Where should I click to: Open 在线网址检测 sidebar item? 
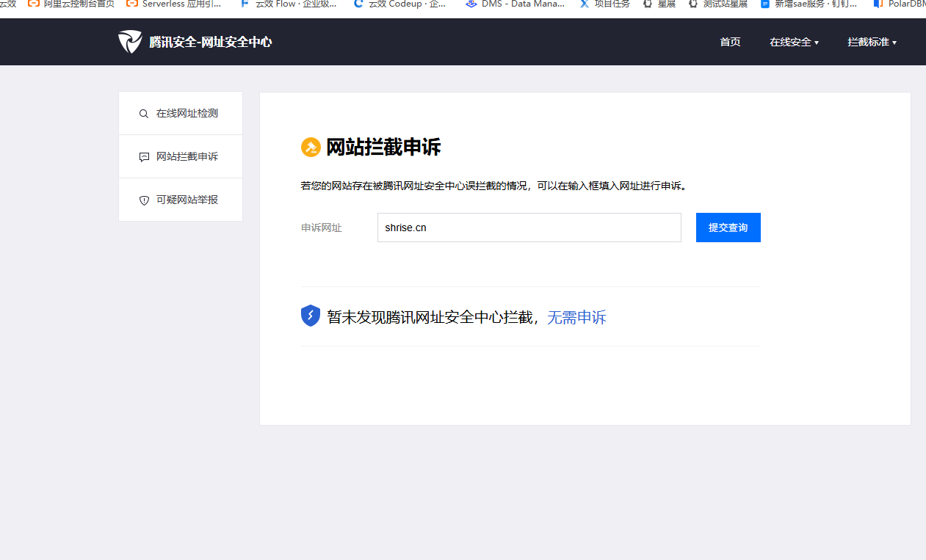tap(181, 114)
